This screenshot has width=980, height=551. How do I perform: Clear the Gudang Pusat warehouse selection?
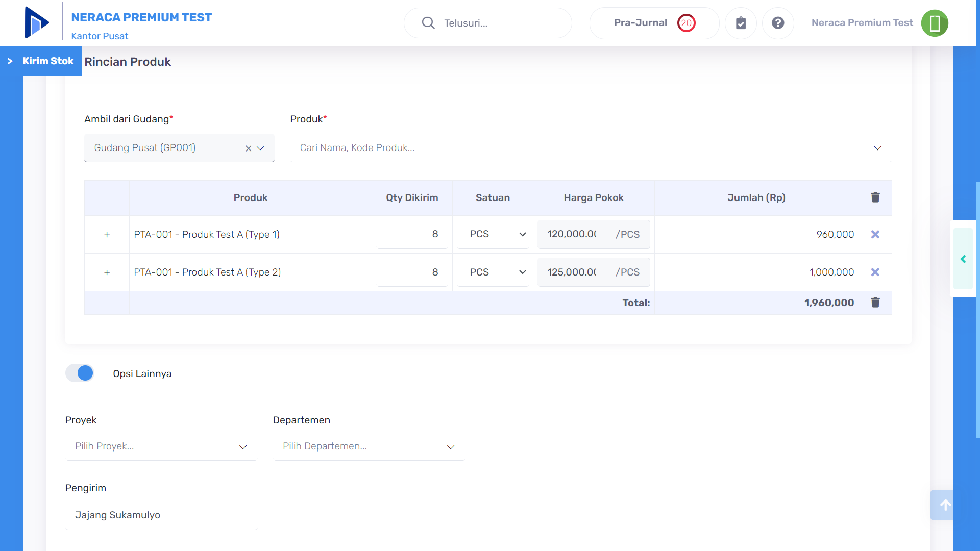click(x=248, y=148)
